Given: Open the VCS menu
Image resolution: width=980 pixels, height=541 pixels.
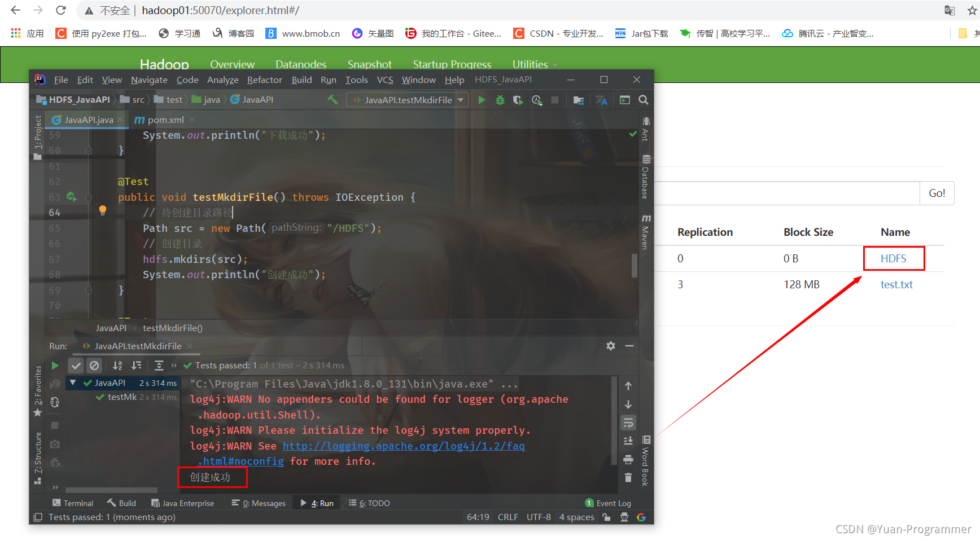Looking at the screenshot, I should tap(385, 80).
